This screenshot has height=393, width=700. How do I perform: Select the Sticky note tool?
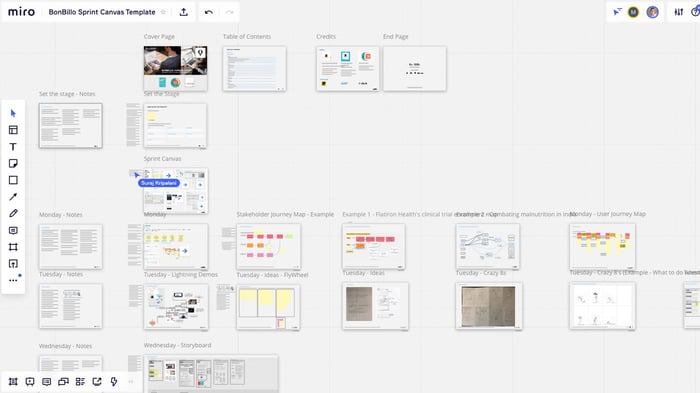coord(13,163)
